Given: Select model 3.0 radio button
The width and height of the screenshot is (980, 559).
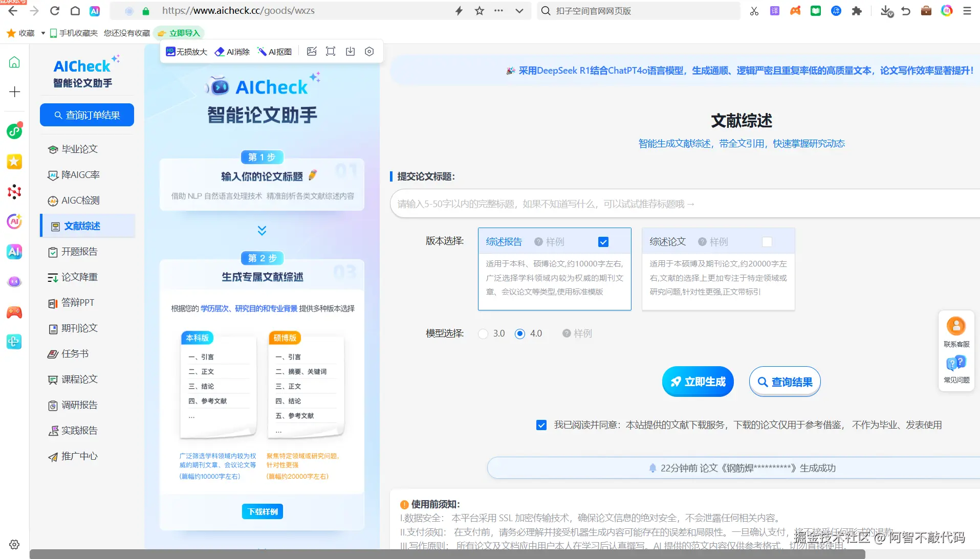Looking at the screenshot, I should pos(483,334).
